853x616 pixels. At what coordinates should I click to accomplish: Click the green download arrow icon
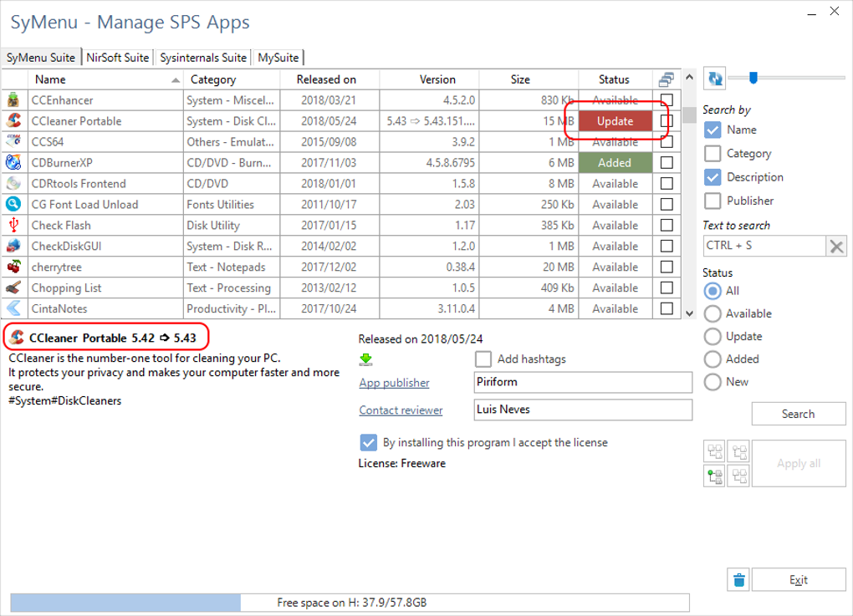coord(366,359)
